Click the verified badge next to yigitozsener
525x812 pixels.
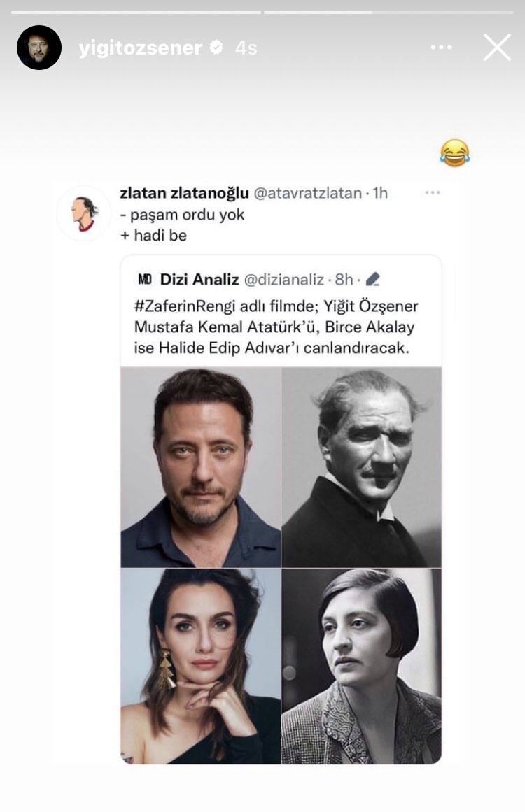(x=216, y=47)
